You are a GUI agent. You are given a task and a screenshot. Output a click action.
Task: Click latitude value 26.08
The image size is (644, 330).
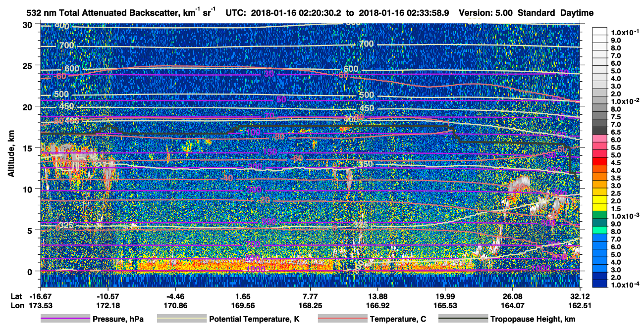click(x=512, y=296)
